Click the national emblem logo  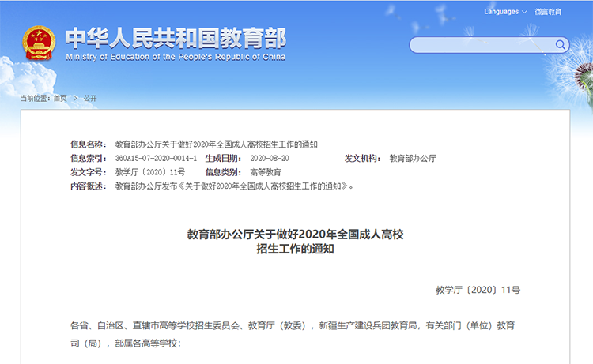point(39,42)
